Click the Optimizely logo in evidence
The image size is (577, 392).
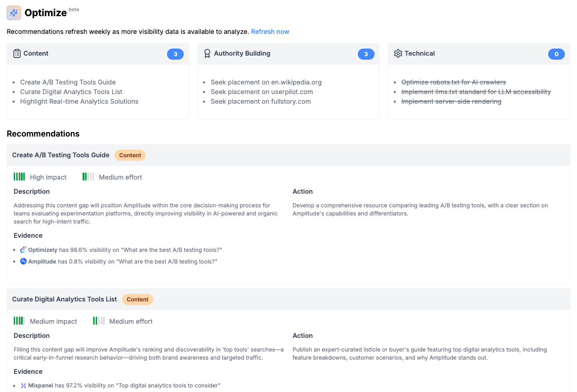pyautogui.click(x=23, y=250)
